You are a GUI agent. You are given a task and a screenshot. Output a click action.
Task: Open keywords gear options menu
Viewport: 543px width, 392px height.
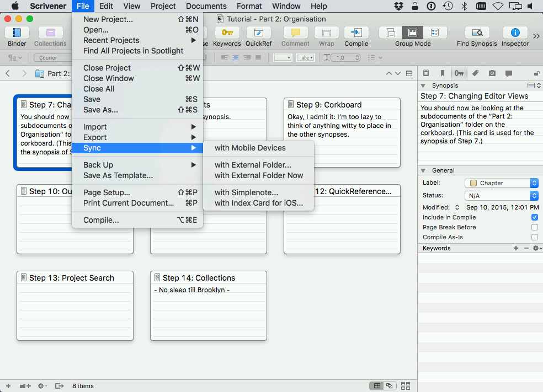(x=537, y=249)
